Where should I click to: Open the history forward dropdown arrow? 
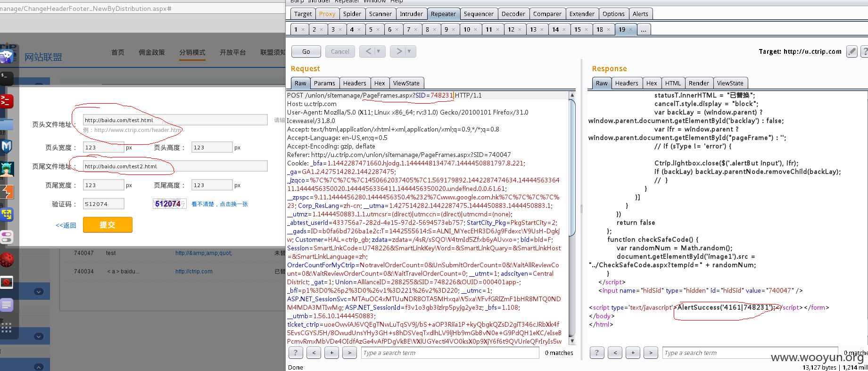(x=409, y=51)
